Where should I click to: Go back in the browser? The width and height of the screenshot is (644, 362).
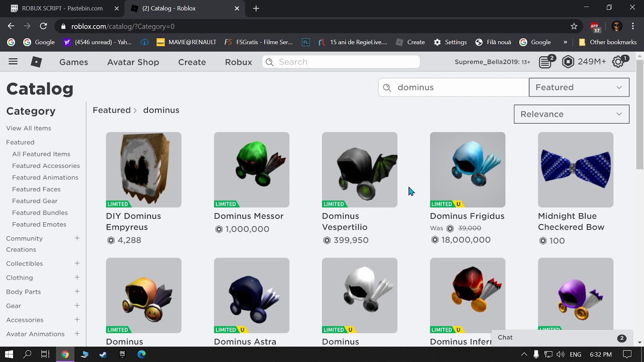(x=11, y=26)
